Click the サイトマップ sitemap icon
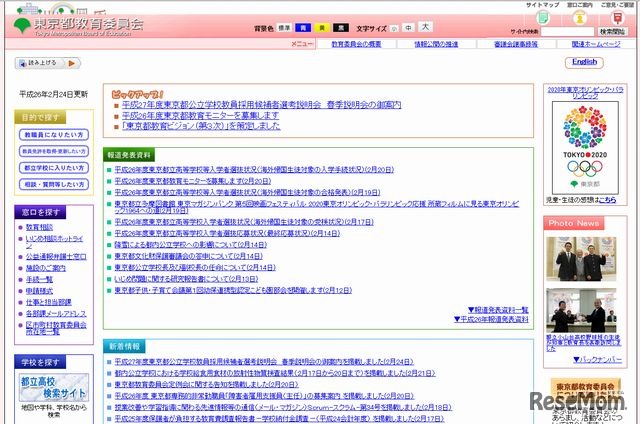Viewport: 640px width, 424px height. pos(542,18)
